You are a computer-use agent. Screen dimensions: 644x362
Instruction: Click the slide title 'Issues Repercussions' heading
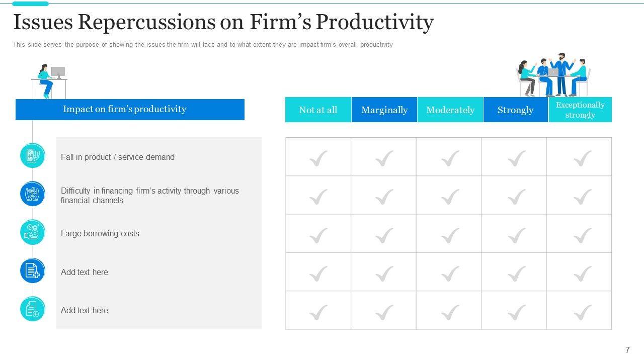223,22
